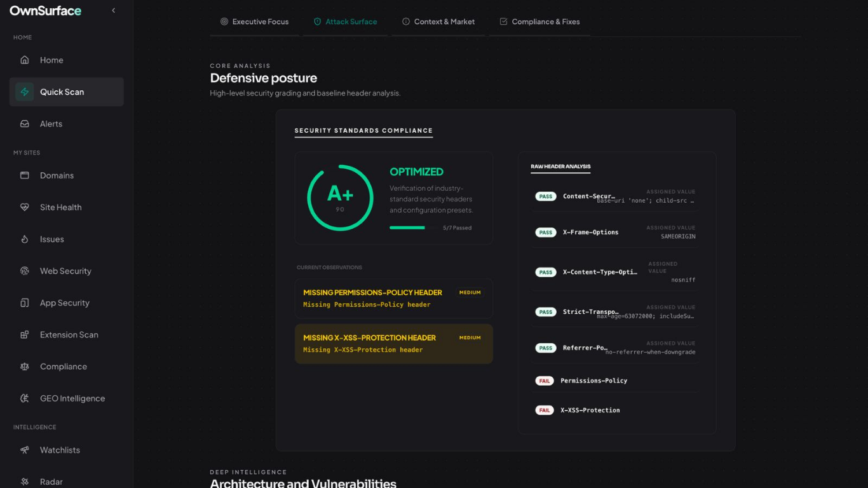Click the Attack Surface shield icon

(x=318, y=22)
